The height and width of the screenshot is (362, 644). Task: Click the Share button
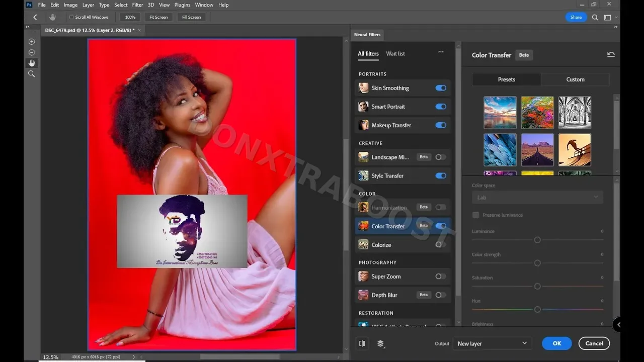point(576,17)
